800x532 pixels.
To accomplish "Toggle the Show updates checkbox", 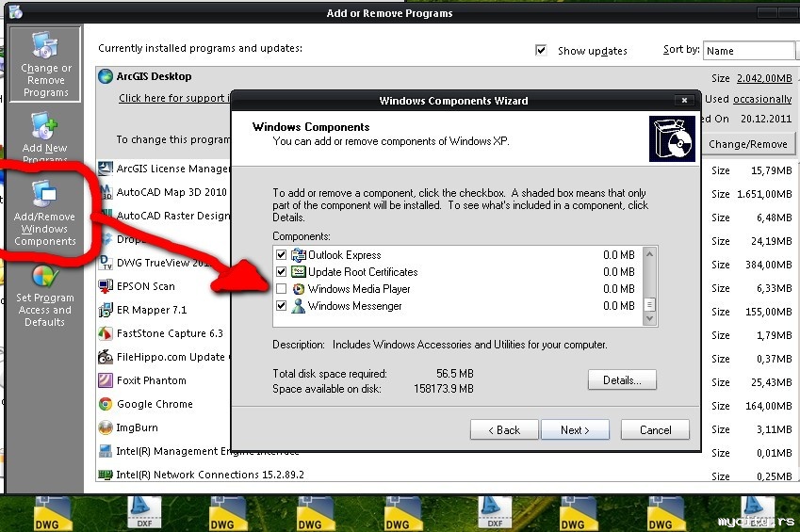I will coord(541,50).
